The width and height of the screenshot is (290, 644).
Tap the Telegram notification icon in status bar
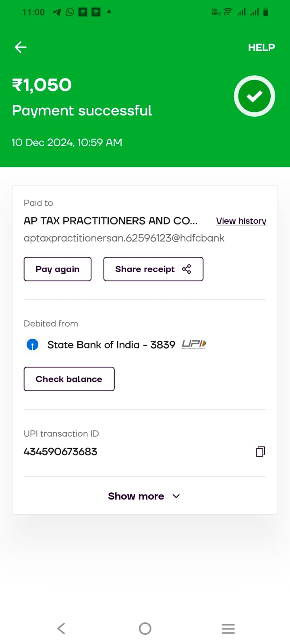(57, 12)
